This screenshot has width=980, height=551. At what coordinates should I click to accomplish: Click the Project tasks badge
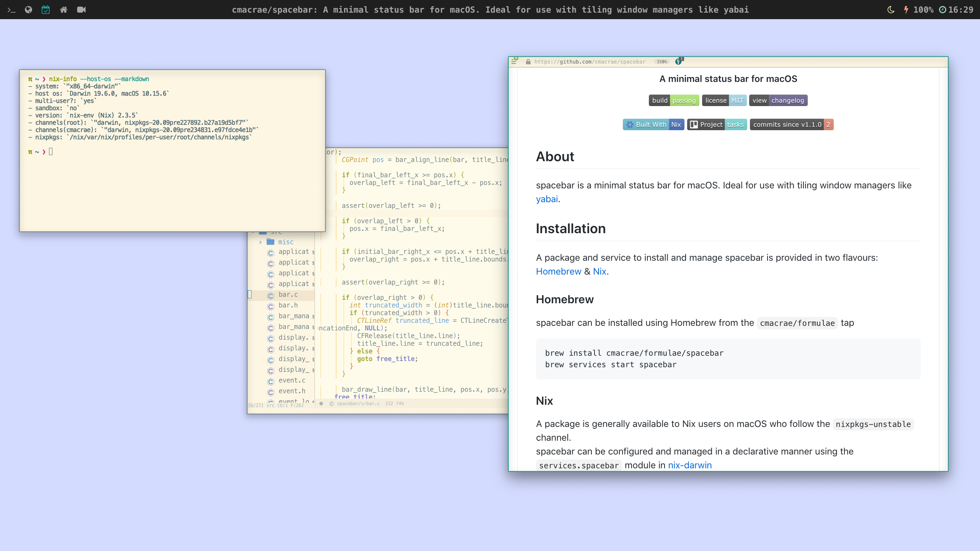(x=717, y=124)
